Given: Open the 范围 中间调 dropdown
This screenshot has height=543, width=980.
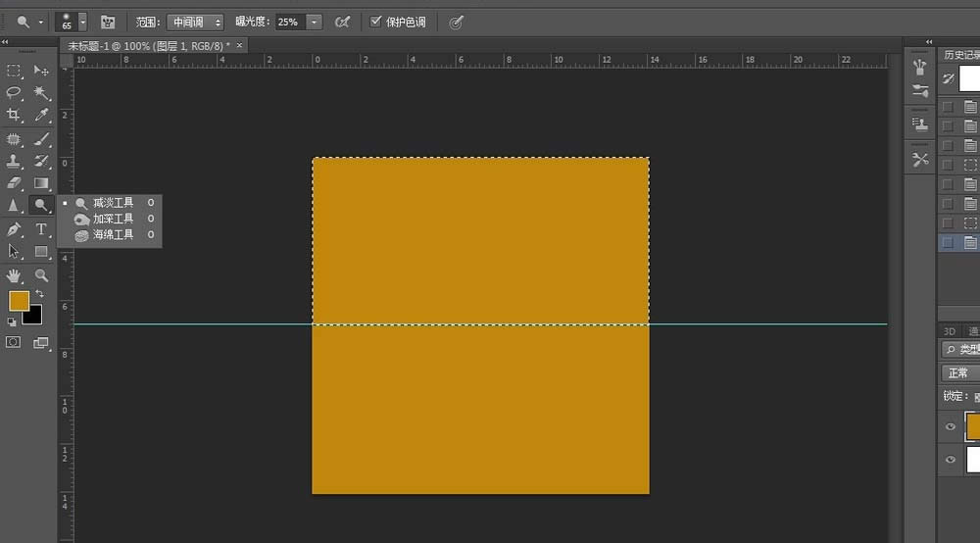Looking at the screenshot, I should tap(195, 23).
